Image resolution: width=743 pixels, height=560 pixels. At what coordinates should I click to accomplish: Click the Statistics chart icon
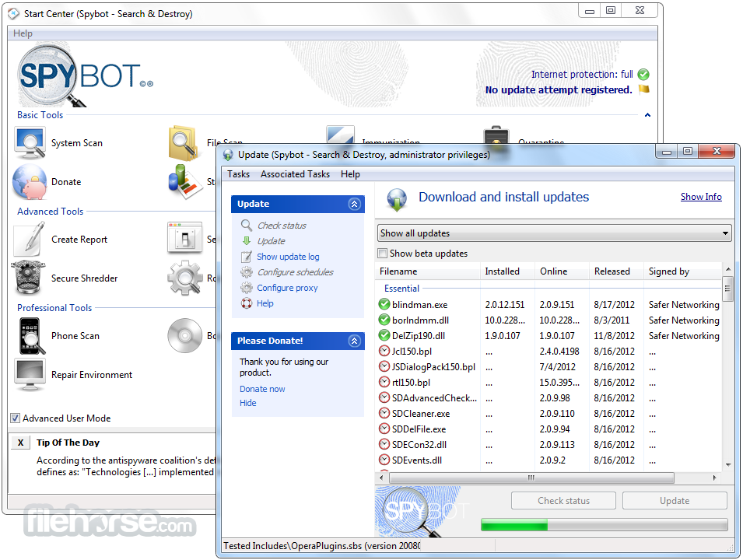coord(185,182)
